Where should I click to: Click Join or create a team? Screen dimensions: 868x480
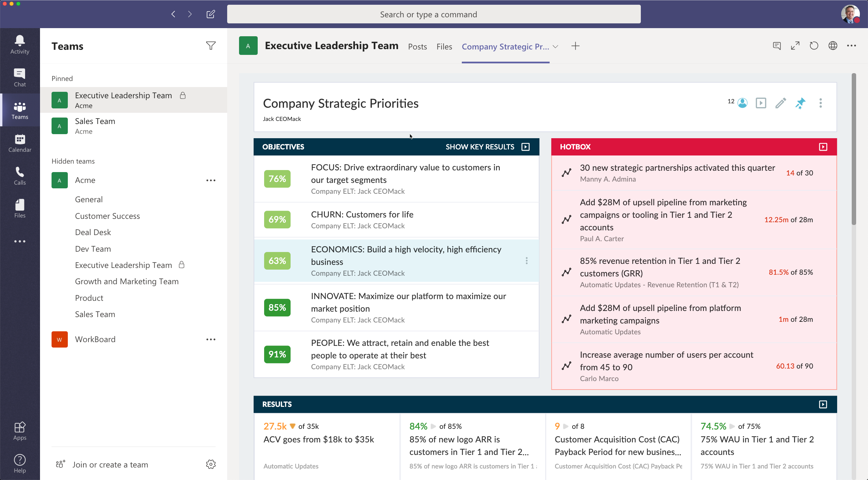(110, 464)
